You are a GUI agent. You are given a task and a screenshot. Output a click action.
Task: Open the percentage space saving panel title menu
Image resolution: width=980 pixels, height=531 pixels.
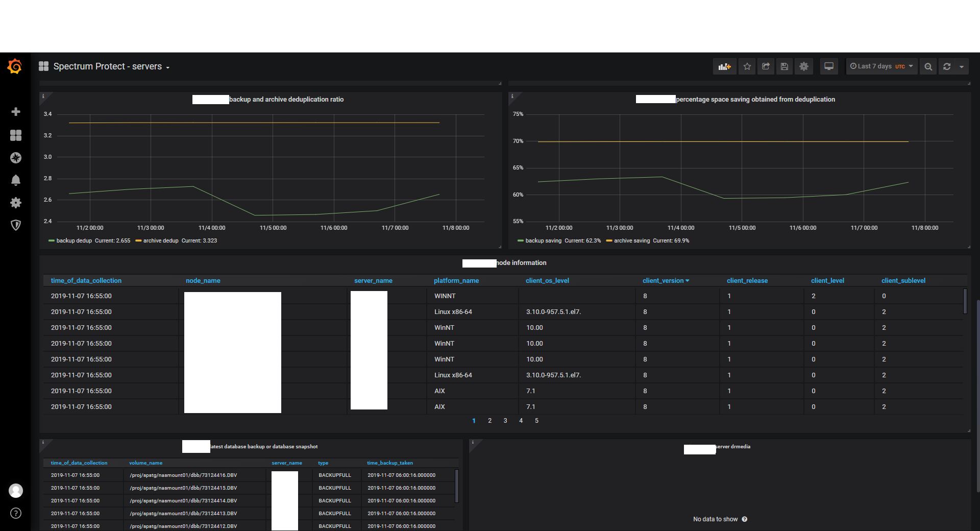click(755, 100)
